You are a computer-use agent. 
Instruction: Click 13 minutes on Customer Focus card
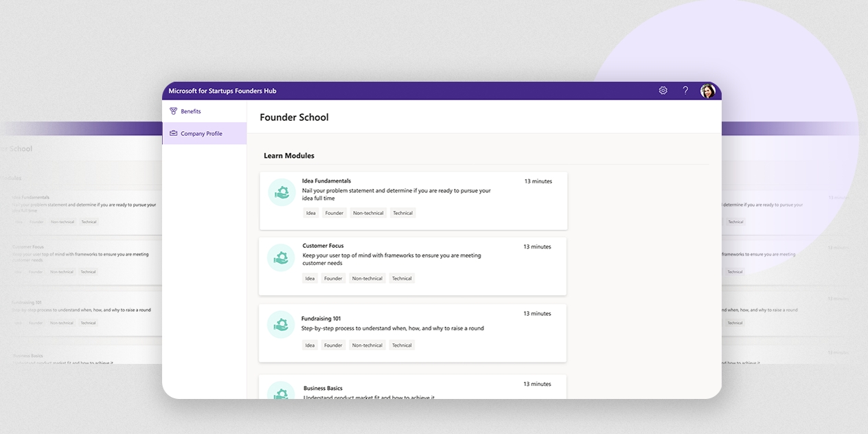point(538,247)
